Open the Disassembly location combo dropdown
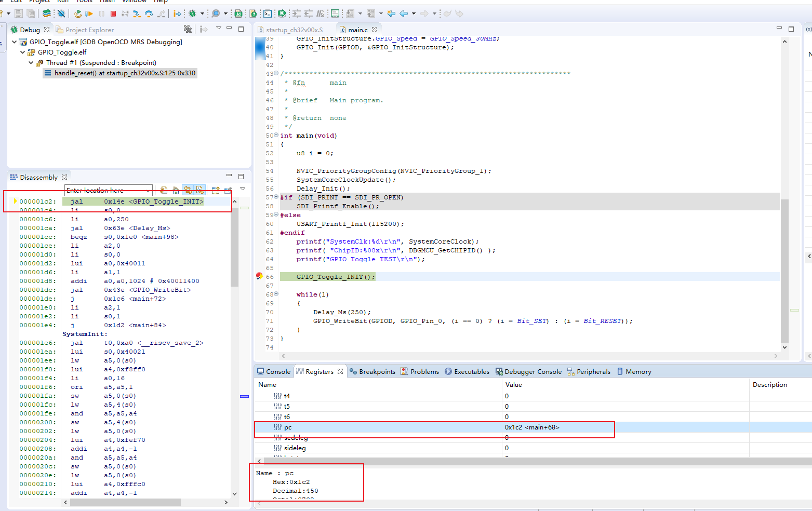This screenshot has width=812, height=511. coord(149,190)
